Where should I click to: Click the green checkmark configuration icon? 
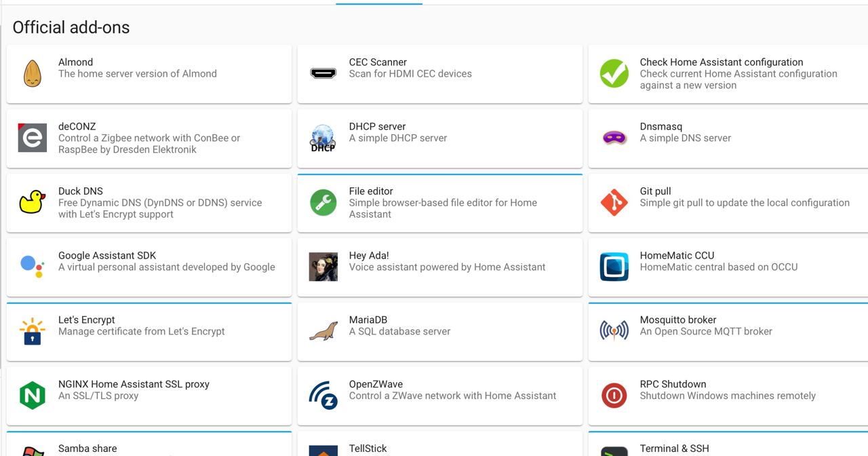point(614,73)
